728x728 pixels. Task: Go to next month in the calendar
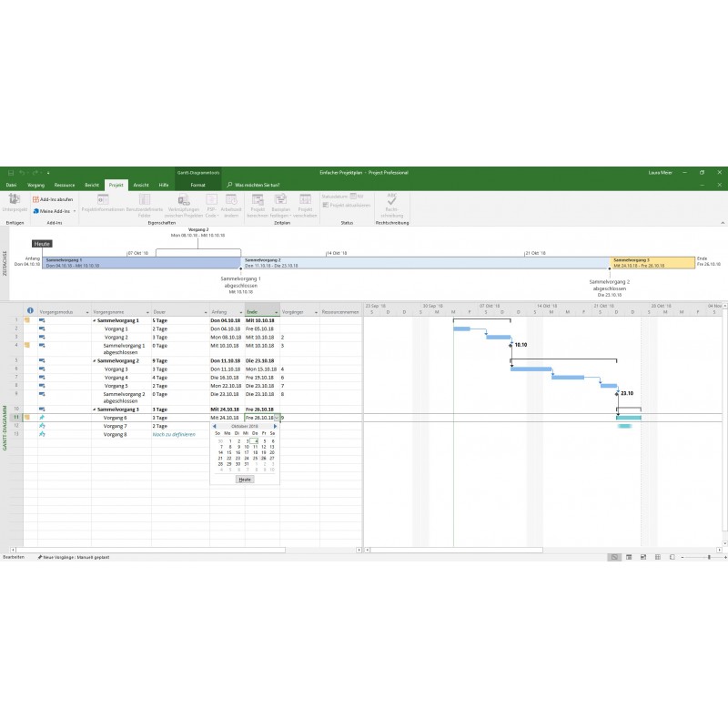(275, 426)
